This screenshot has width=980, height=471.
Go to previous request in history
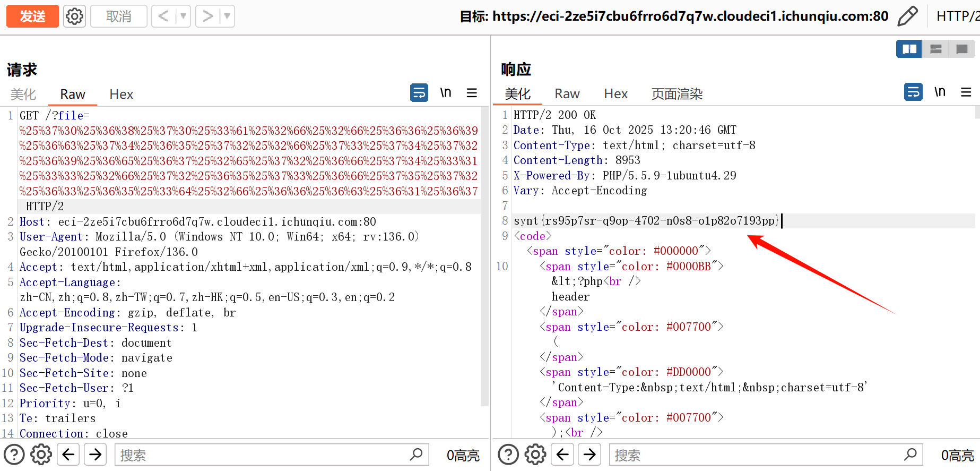coord(163,16)
